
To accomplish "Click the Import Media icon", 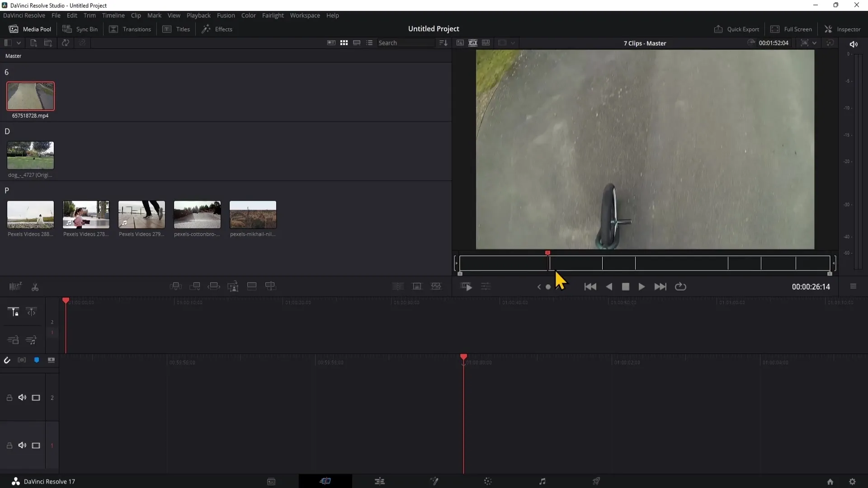I will [33, 43].
